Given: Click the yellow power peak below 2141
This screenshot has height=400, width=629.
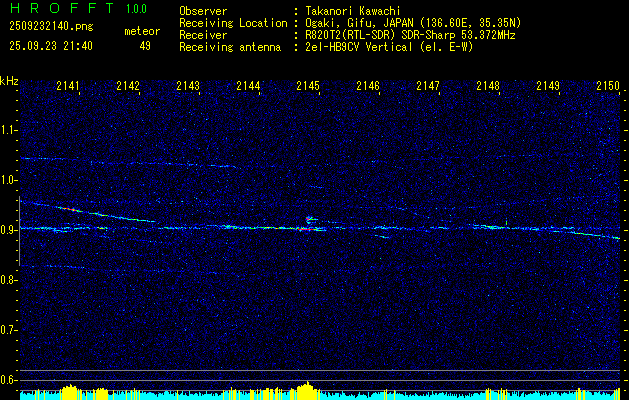Looking at the screenshot, I should pyautogui.click(x=70, y=392).
